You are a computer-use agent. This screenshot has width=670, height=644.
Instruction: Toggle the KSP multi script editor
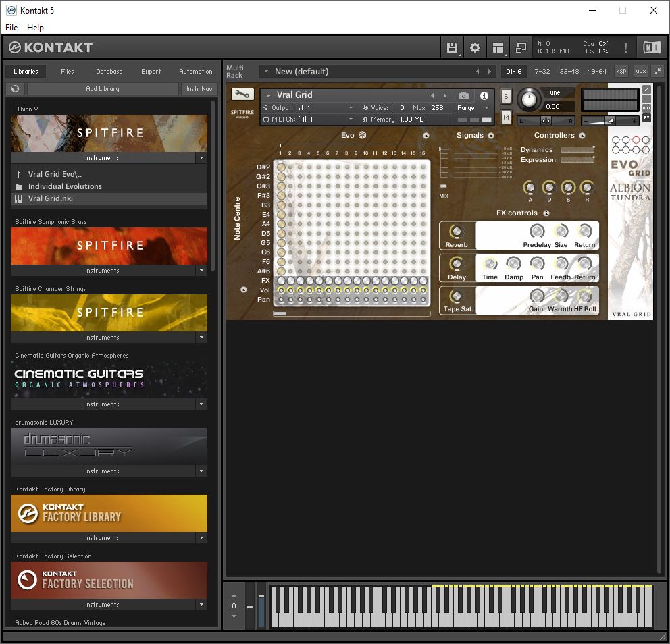(621, 72)
